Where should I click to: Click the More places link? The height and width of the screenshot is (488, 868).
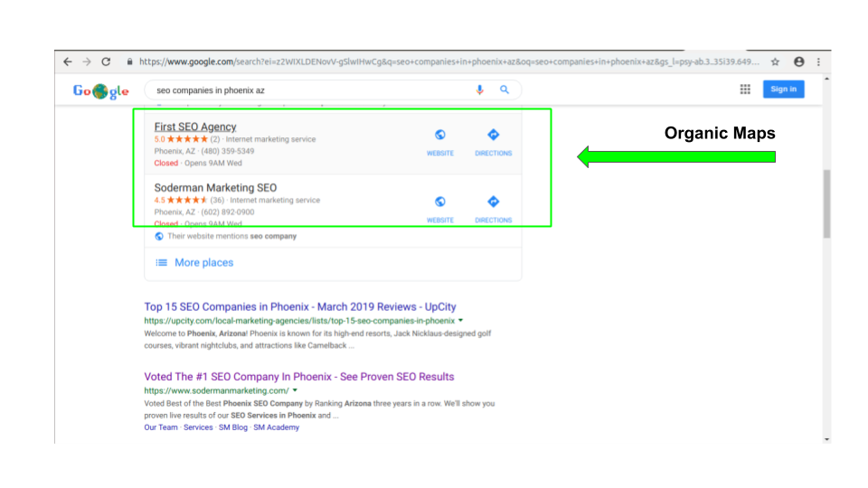203,263
